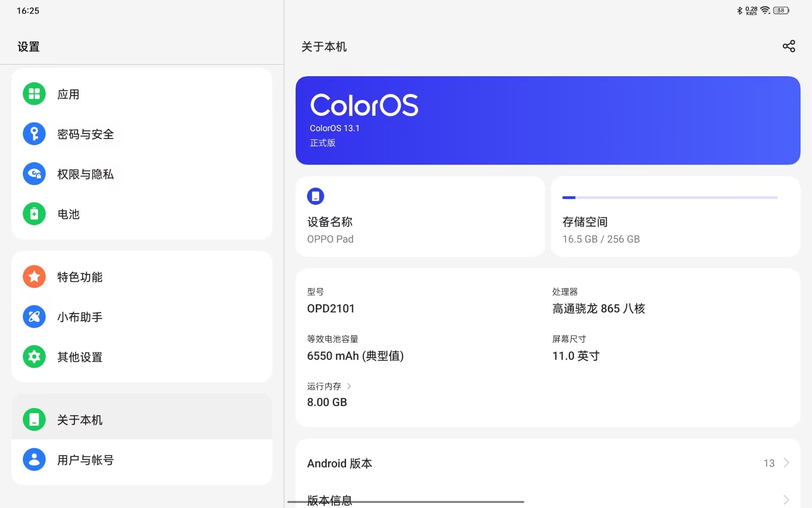812x508 pixels.
Task: Tap the device icon above 设备名称
Action: point(315,196)
